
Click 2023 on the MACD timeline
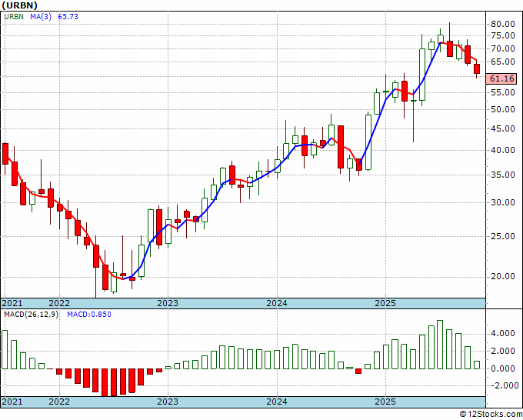pos(168,402)
